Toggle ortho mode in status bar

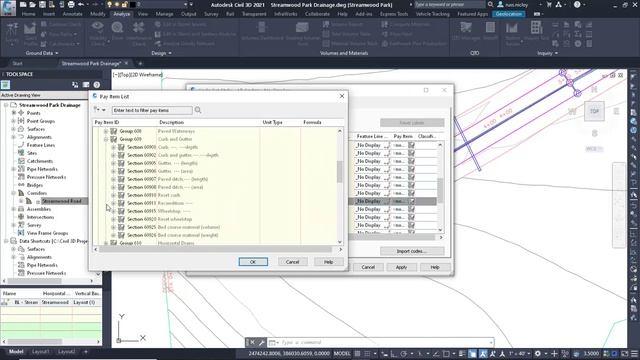pyautogui.click(x=394, y=353)
